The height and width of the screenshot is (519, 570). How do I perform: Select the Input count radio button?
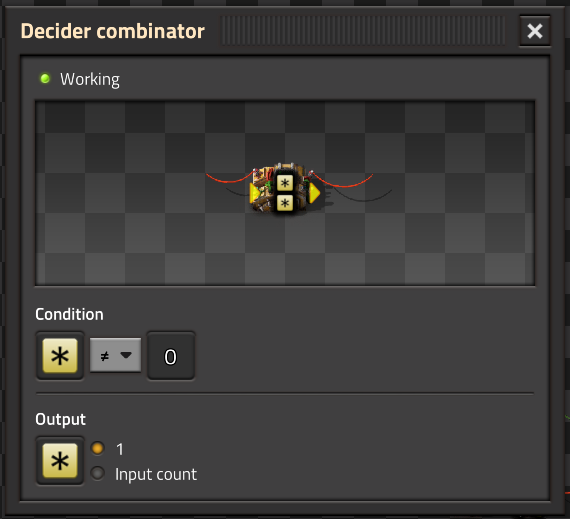(x=97, y=474)
